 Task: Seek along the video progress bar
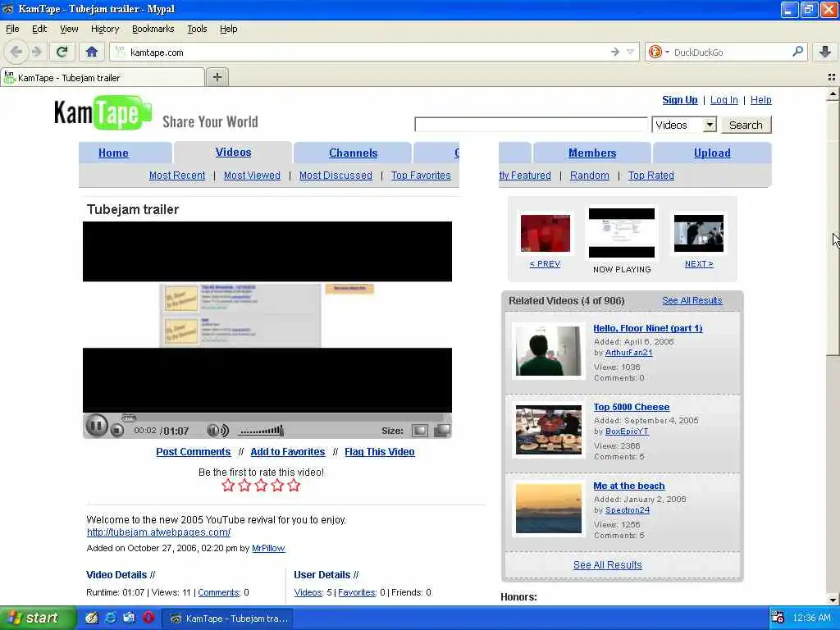(283, 418)
